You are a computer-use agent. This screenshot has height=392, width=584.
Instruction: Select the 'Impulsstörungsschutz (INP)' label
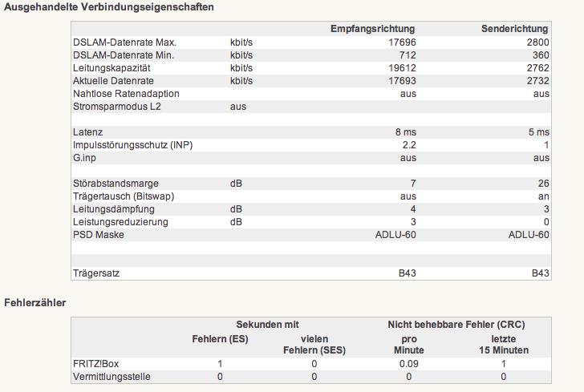pyautogui.click(x=133, y=145)
